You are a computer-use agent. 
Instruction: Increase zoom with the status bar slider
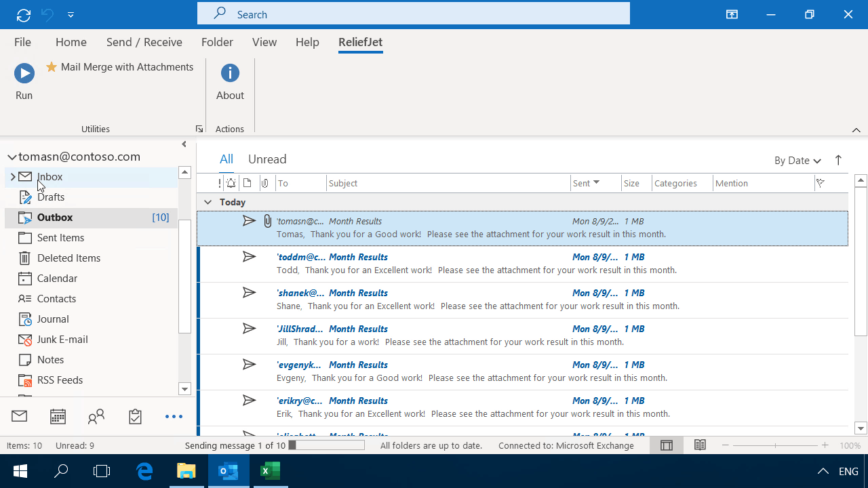(825, 445)
